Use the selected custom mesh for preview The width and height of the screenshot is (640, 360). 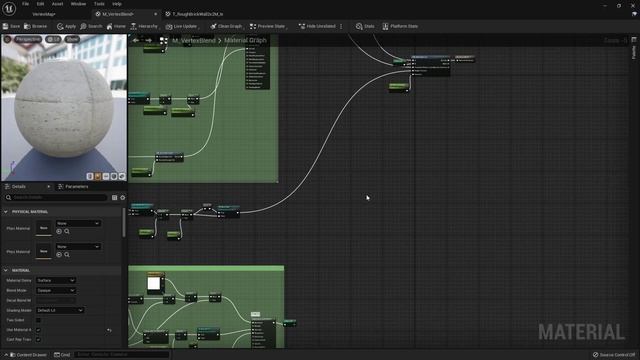tap(122, 176)
